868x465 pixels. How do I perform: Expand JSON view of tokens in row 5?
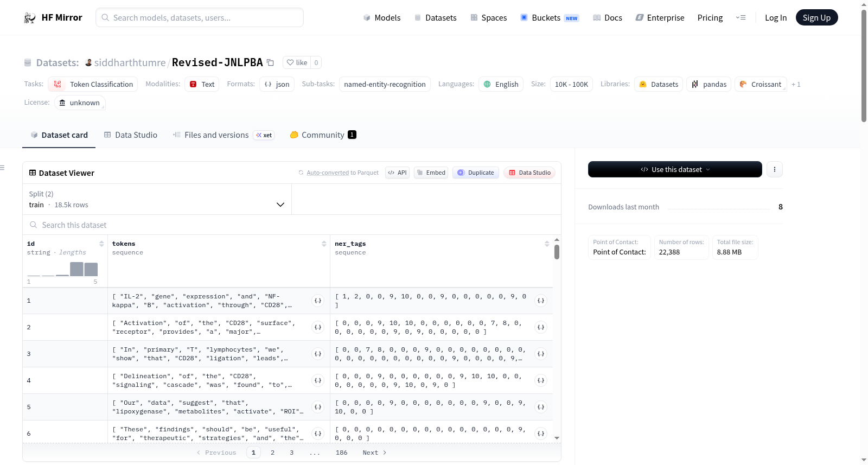318,407
